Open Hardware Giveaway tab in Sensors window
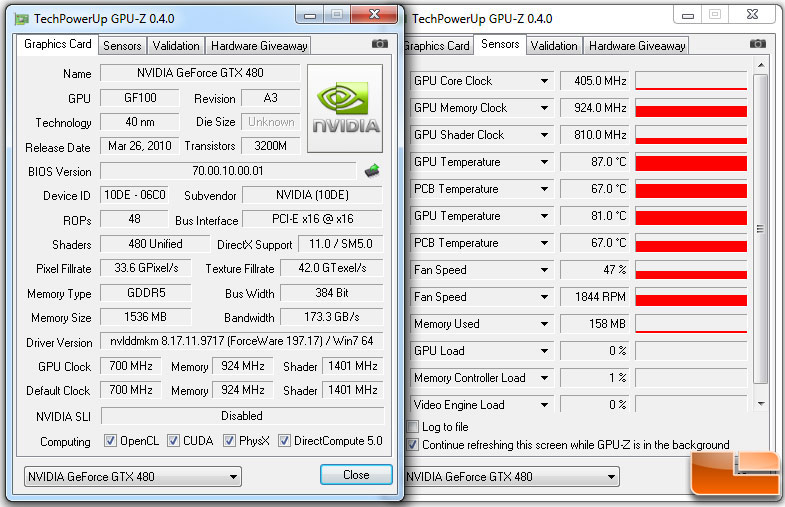This screenshot has height=507, width=785. [637, 45]
